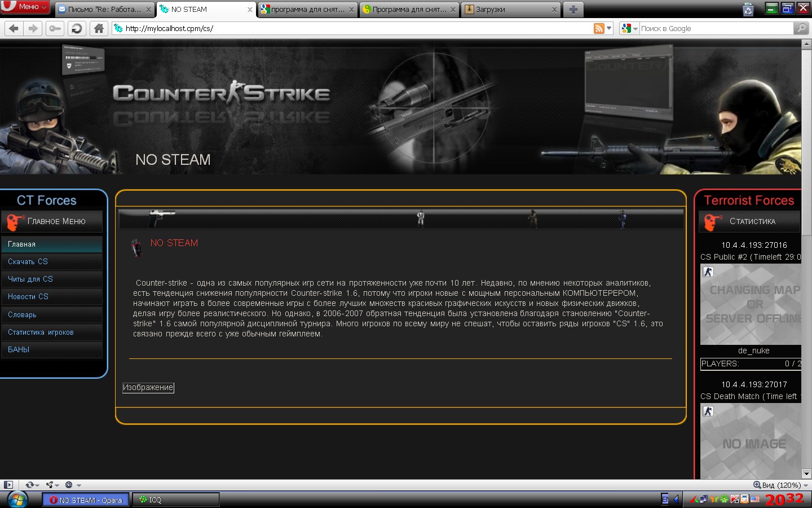This screenshot has width=812, height=508.
Task: Click the page scrollbar down arrow
Action: [x=806, y=474]
